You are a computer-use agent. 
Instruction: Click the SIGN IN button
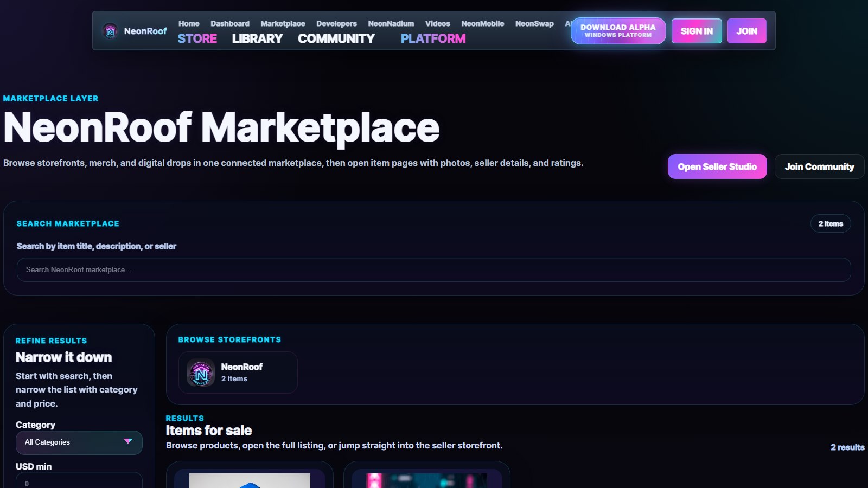tap(697, 31)
